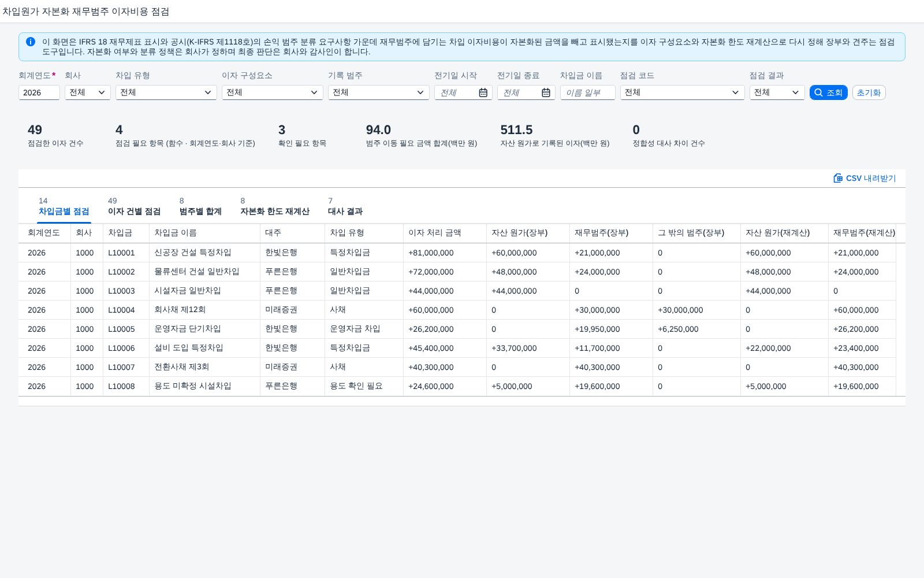924x578 pixels.
Task: Click the 자산 원가(장부) column header
Action: (528, 233)
